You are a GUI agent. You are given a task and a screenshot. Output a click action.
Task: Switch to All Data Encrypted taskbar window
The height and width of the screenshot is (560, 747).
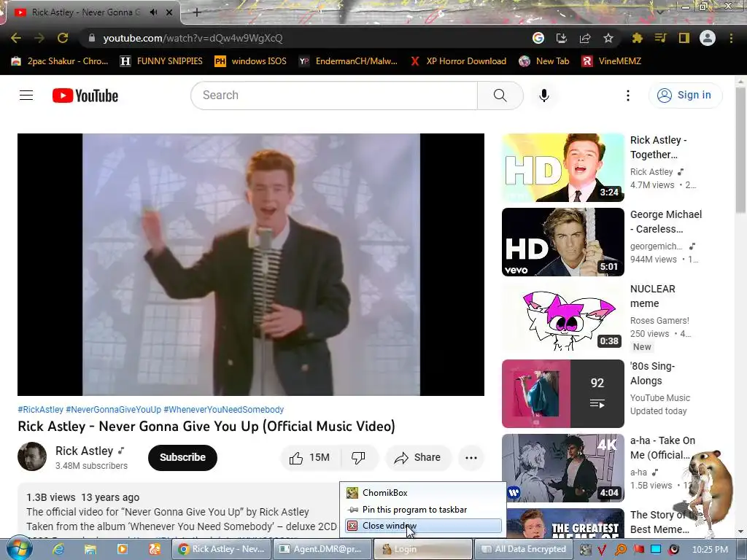[x=524, y=549]
